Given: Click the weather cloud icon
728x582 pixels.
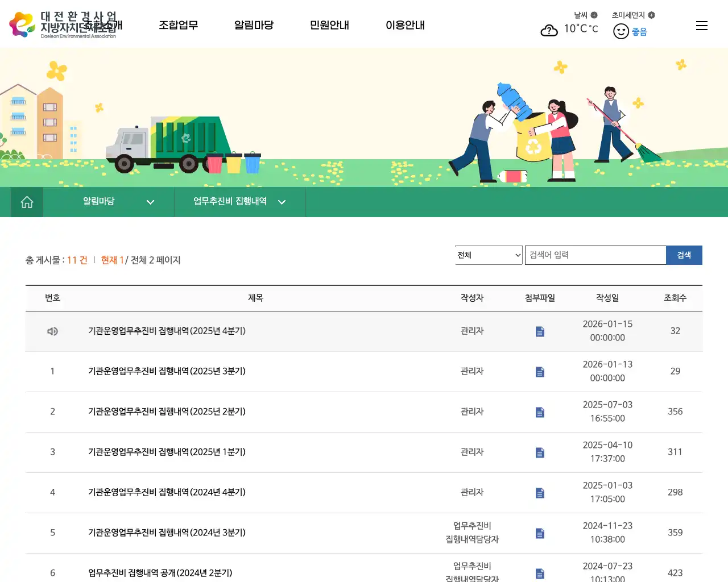Looking at the screenshot, I should (549, 30).
